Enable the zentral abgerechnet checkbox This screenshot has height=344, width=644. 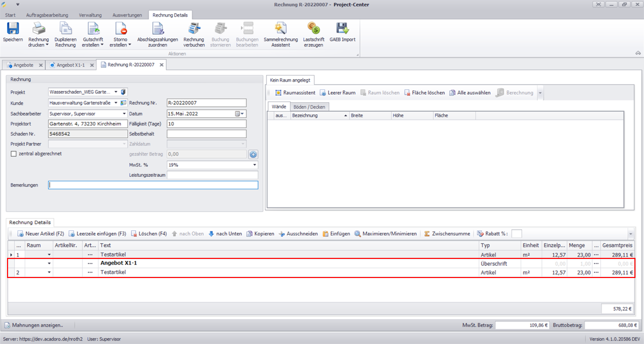click(14, 154)
